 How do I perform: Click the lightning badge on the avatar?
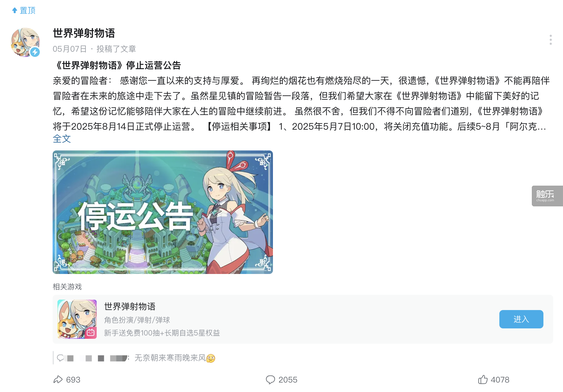coord(35,52)
